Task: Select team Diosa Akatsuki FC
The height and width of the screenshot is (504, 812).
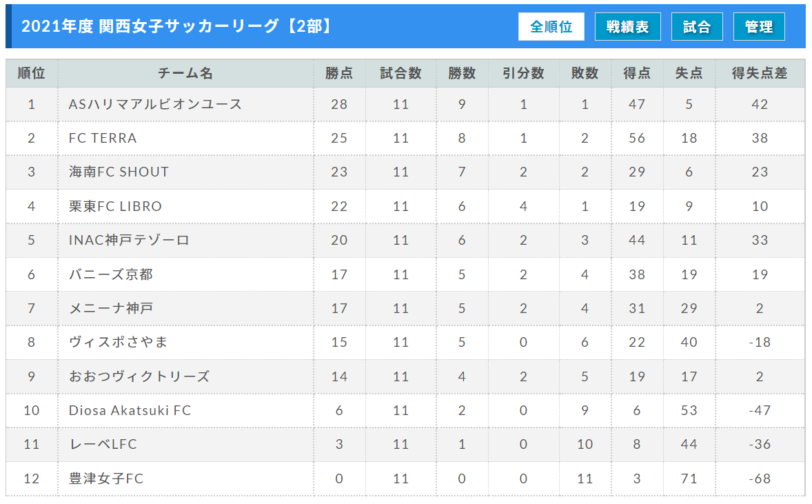Action: coord(130,410)
